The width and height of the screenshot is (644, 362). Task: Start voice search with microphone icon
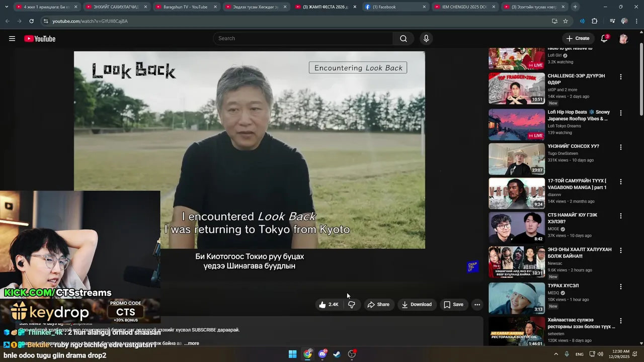point(426,39)
